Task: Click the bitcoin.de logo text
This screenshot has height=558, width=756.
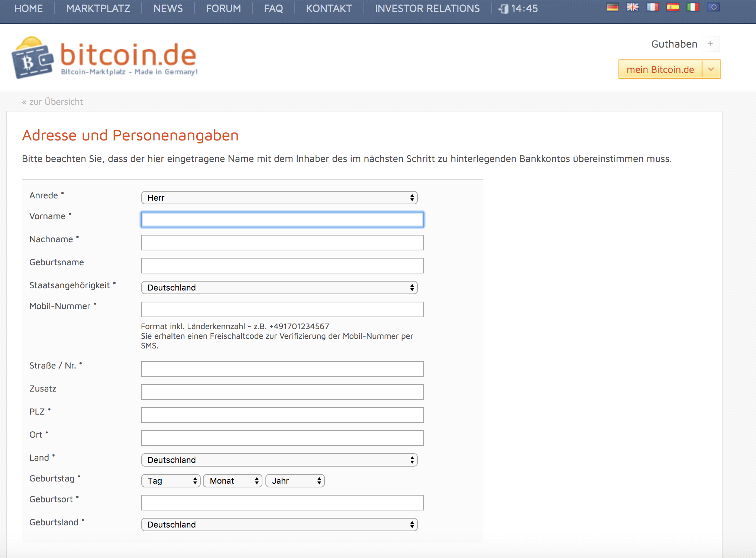Action: (x=128, y=54)
